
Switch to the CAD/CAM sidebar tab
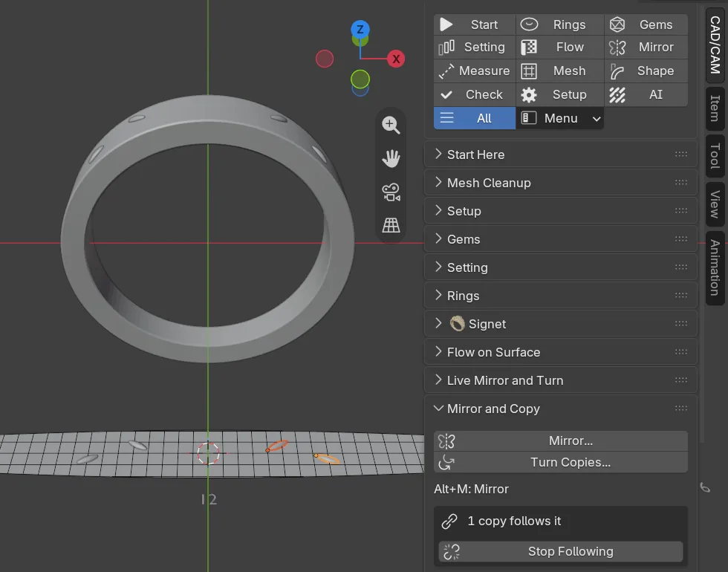(x=715, y=45)
